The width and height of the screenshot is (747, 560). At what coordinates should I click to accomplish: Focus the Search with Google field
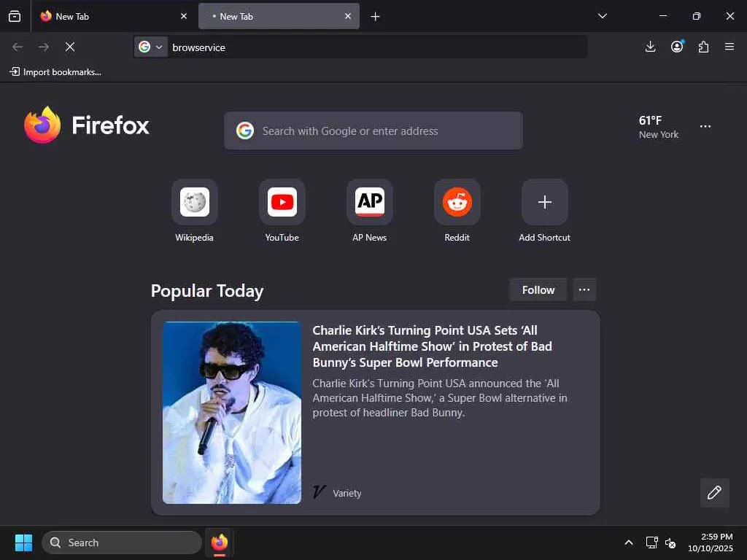tap(373, 131)
